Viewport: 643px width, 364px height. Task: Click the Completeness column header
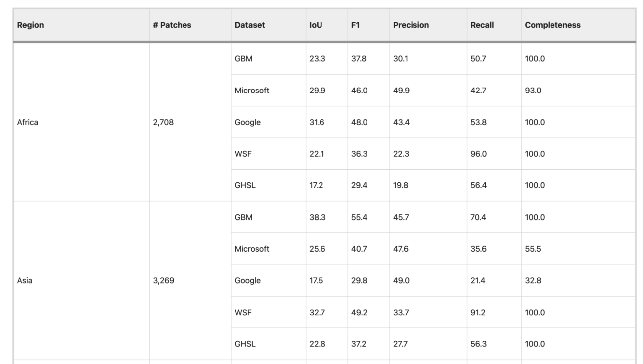click(553, 25)
